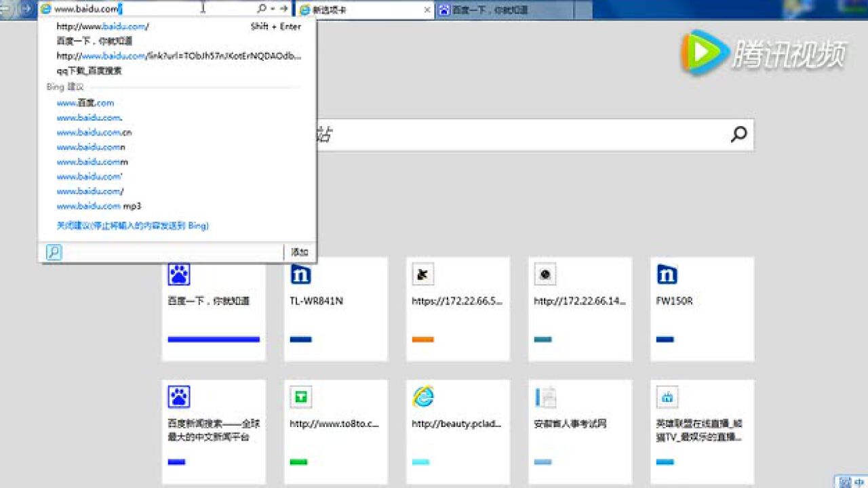Click 关闭建议 turn off Bing suggestions link

(132, 226)
